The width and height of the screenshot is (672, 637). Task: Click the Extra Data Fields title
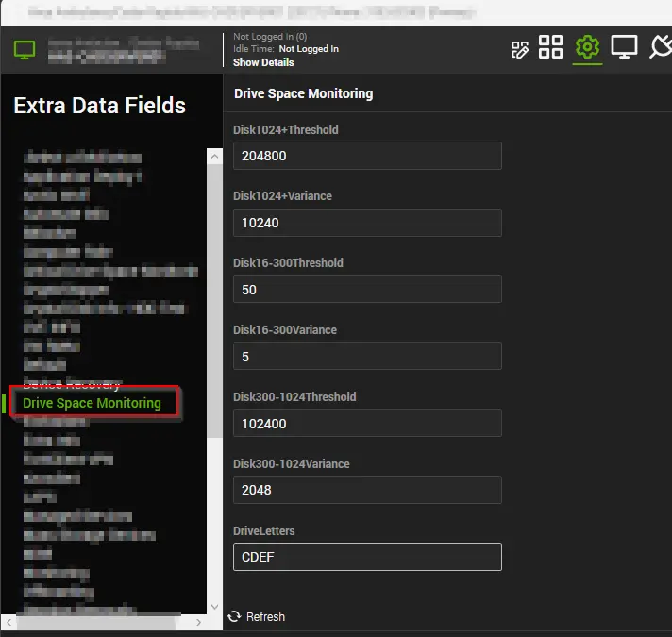[x=99, y=106]
